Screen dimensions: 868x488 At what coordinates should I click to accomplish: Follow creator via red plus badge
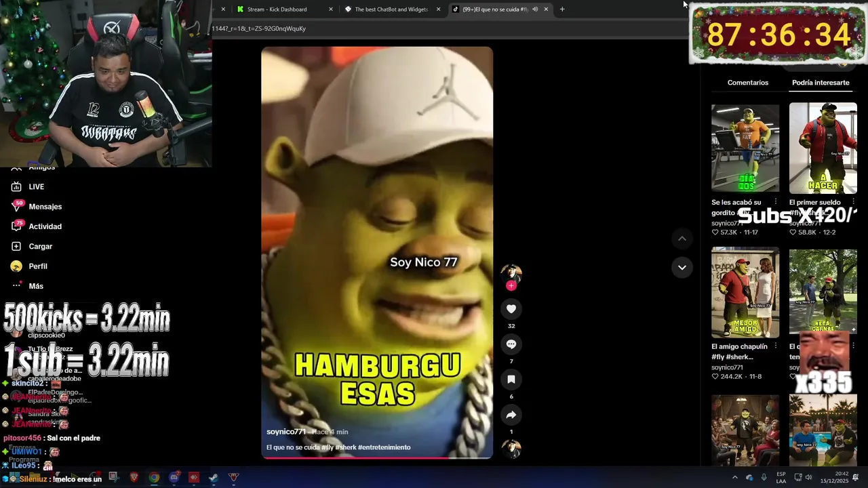point(511,285)
